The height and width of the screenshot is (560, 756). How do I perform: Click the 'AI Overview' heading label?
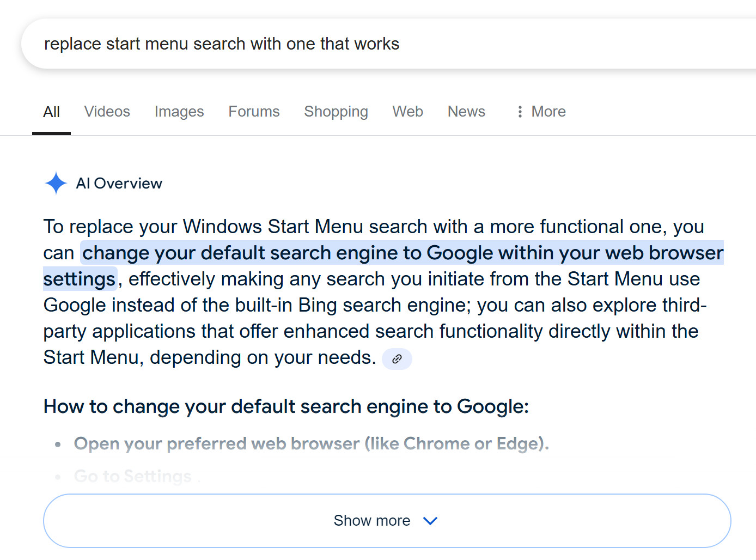pos(119,184)
